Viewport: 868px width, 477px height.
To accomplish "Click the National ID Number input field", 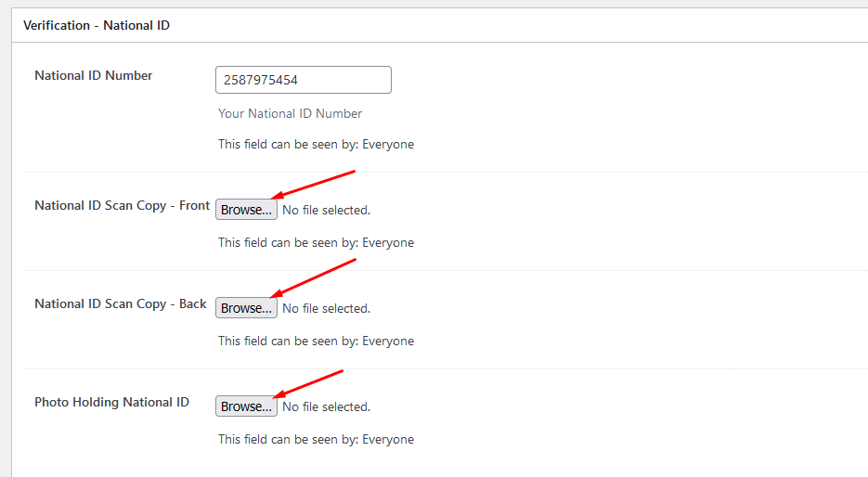I will tap(304, 80).
